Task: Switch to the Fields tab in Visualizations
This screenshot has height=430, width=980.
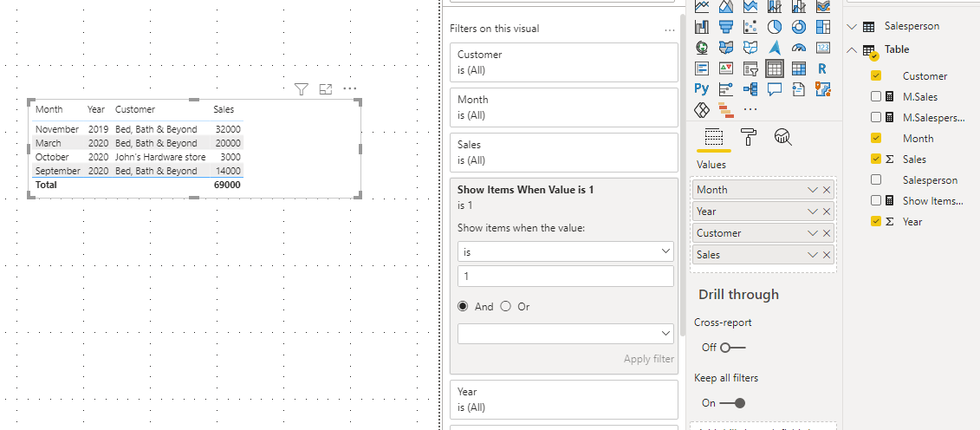Action: [714, 137]
